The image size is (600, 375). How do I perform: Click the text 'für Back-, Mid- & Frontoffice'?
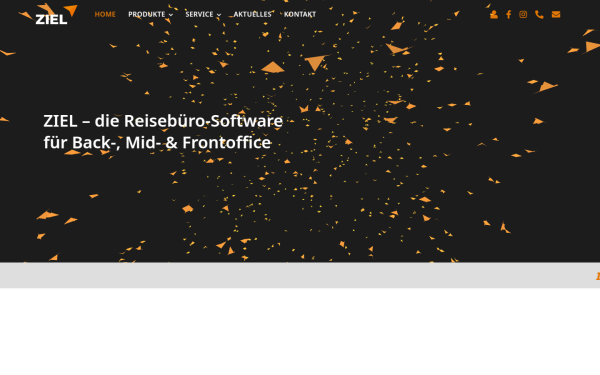tap(157, 143)
